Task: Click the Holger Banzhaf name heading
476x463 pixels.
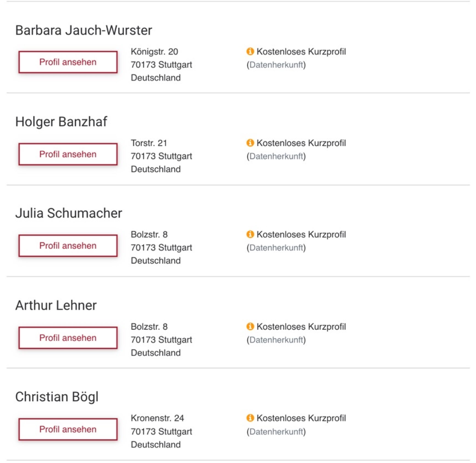Action: tap(61, 121)
